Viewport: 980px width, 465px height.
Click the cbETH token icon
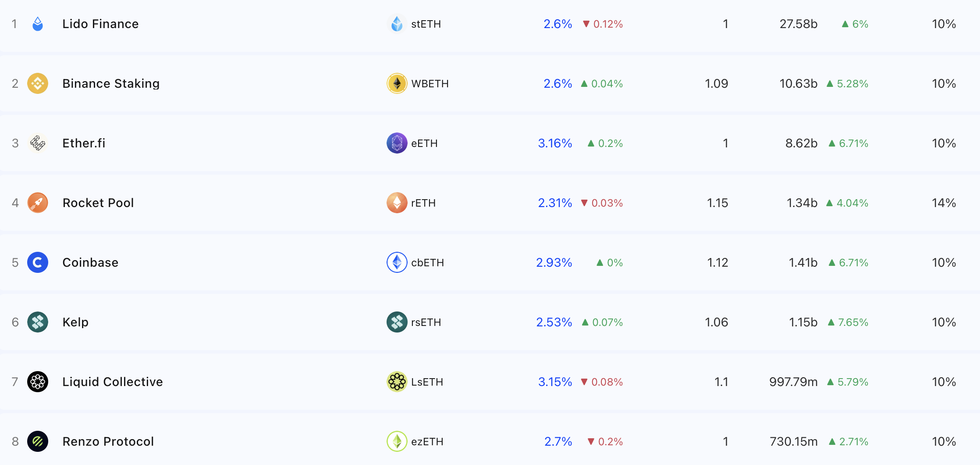pos(397,262)
